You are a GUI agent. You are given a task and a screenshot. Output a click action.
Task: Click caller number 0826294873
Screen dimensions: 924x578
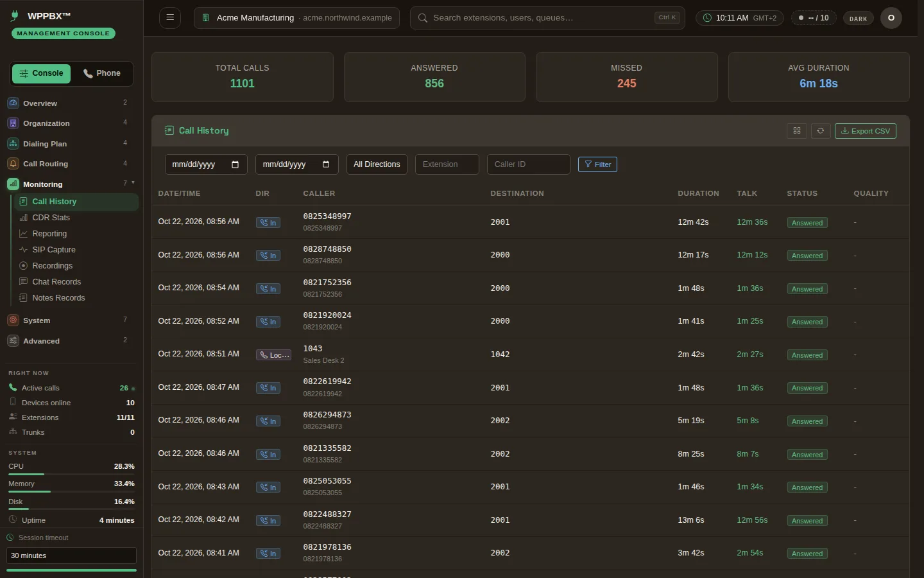[x=327, y=415]
